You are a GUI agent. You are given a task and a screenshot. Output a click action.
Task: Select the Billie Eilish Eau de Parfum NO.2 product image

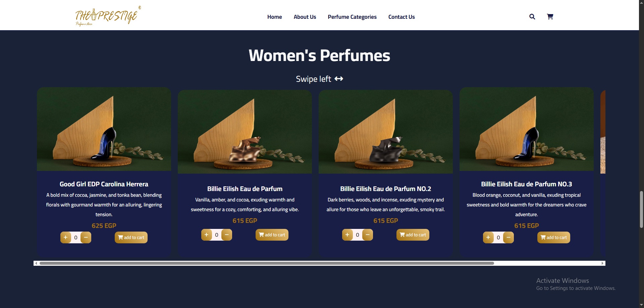click(x=386, y=132)
